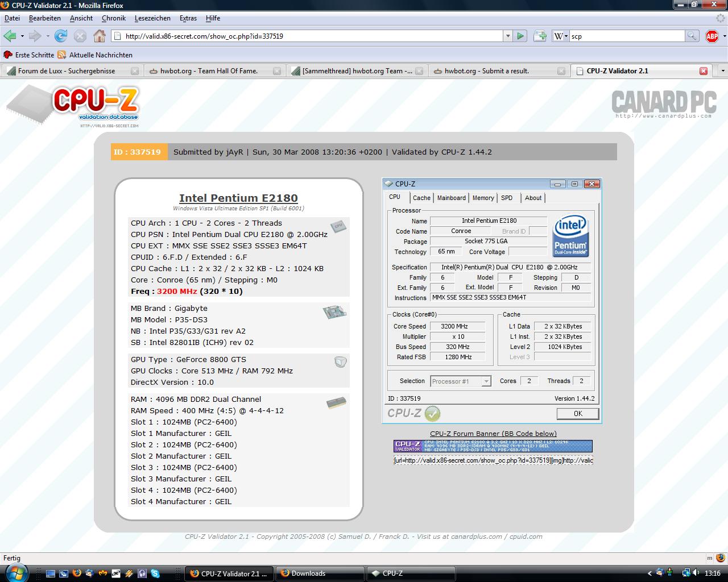Click the Intel Pentium E2180 heading
Image resolution: width=728 pixels, height=582 pixels.
point(238,198)
